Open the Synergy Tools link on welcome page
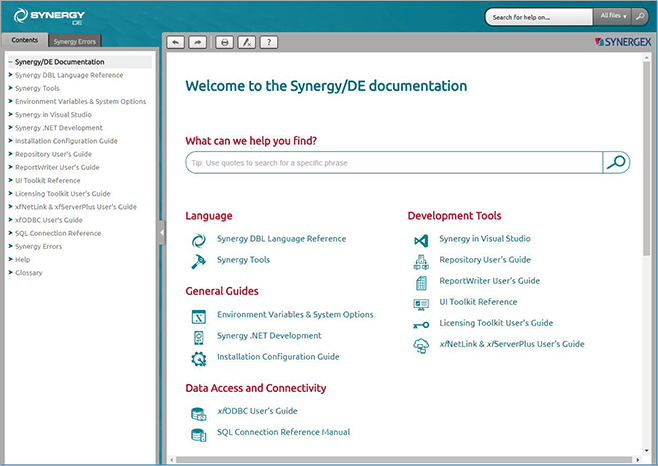Screen dimensions: 658x466 [x=243, y=259]
